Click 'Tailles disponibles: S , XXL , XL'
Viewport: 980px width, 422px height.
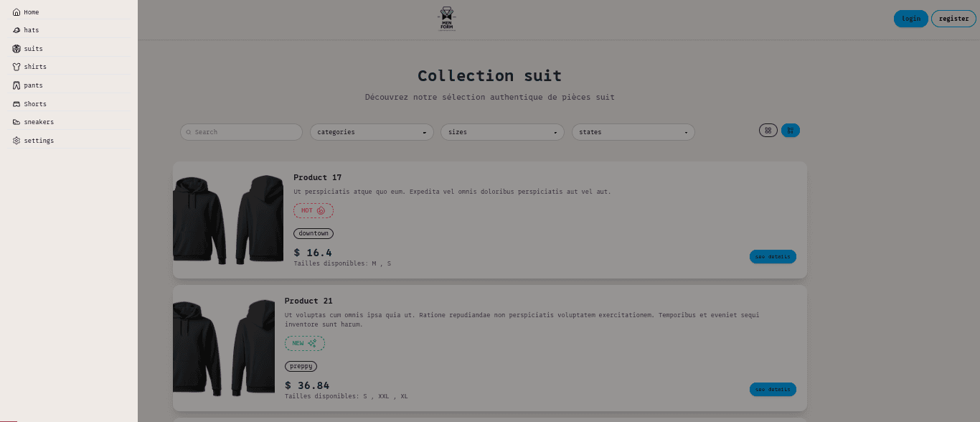click(347, 396)
